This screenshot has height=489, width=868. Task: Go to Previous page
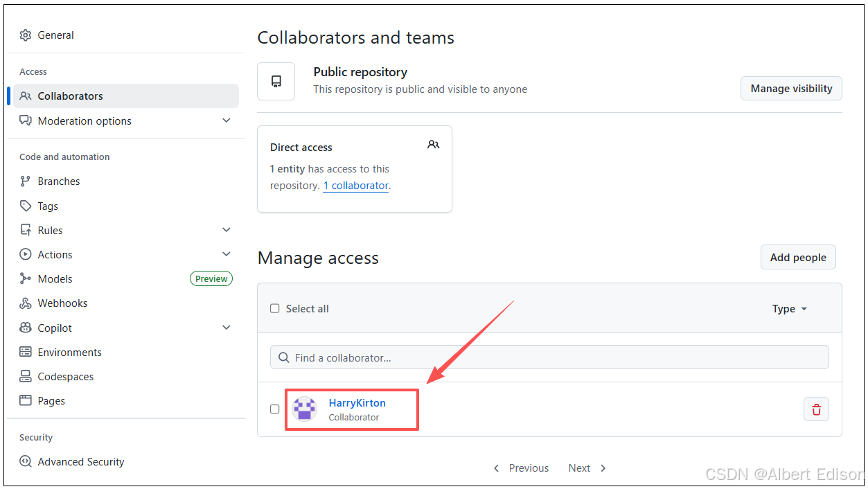click(521, 468)
